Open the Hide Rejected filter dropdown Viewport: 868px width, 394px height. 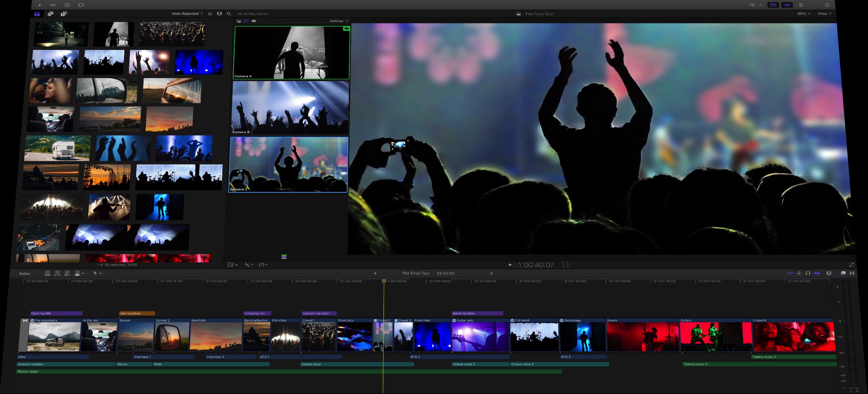[x=187, y=14]
